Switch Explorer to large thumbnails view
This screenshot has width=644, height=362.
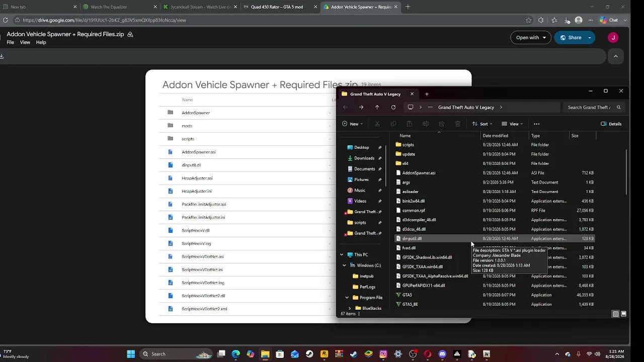coord(624,314)
